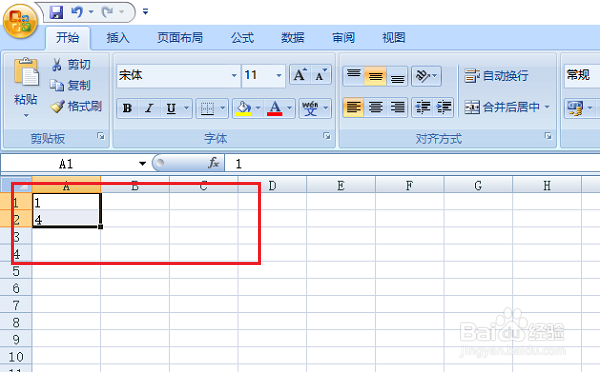
Task: Select column F header
Action: pos(409,186)
